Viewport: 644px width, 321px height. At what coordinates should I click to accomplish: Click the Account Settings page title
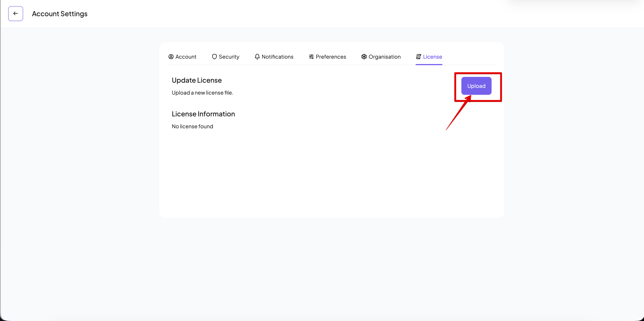coord(60,14)
